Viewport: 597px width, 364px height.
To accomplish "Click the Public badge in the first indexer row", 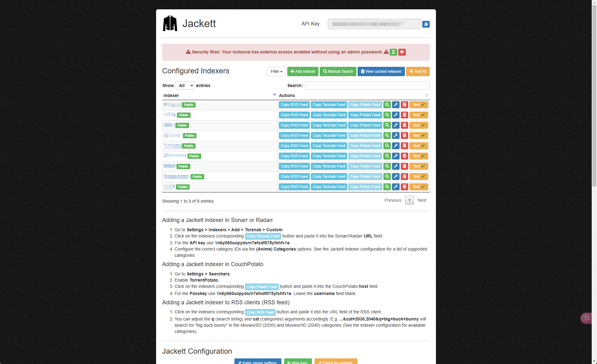I will click(x=189, y=105).
